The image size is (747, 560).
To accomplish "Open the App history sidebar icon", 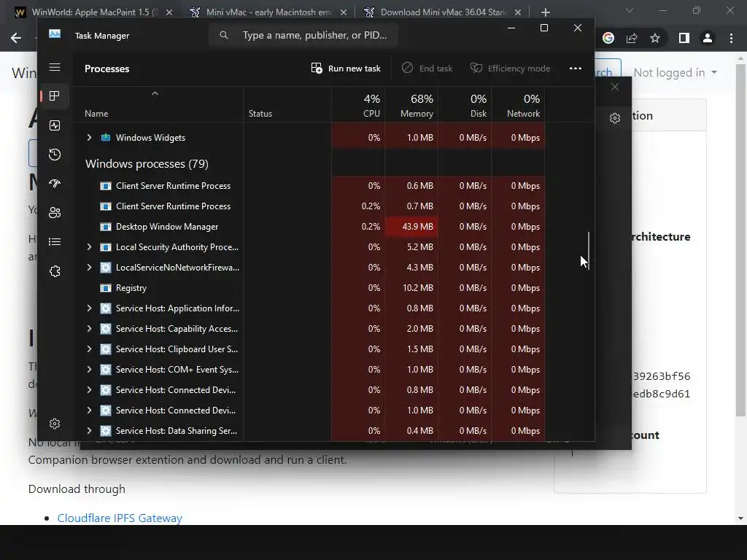I will pos(55,155).
